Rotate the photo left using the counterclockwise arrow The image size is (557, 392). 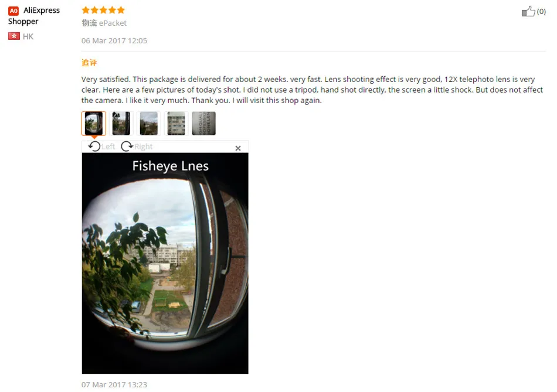94,146
